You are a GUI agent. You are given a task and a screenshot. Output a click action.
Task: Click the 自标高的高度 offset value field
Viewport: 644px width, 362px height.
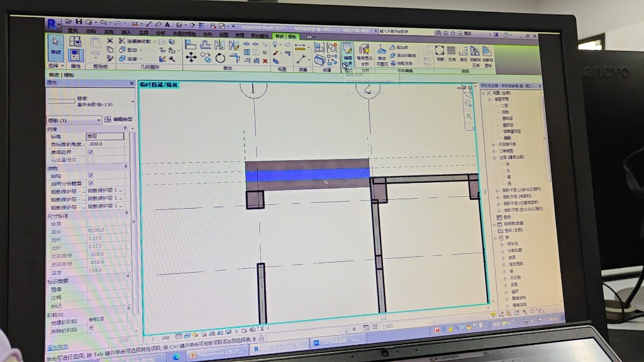tap(106, 144)
